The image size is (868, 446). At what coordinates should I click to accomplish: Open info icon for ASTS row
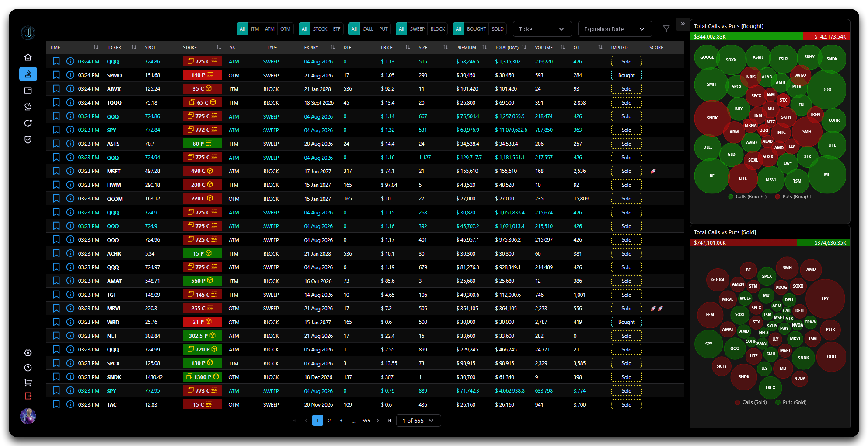[x=70, y=144]
